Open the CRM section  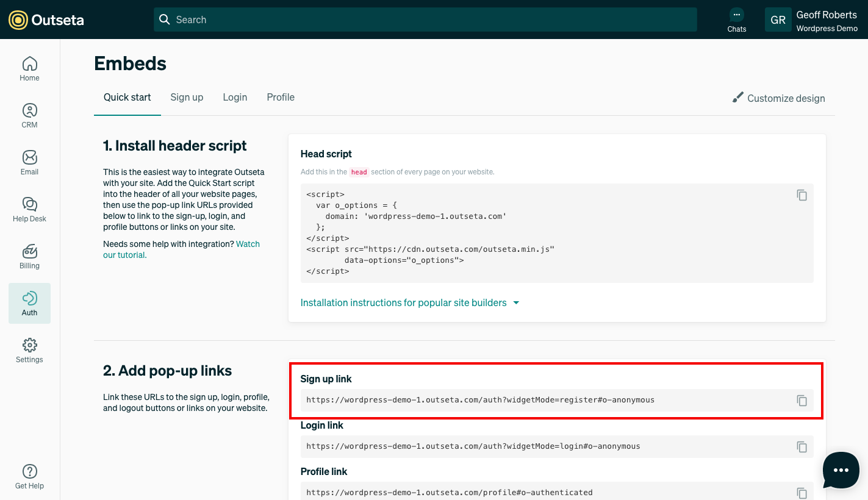click(29, 116)
